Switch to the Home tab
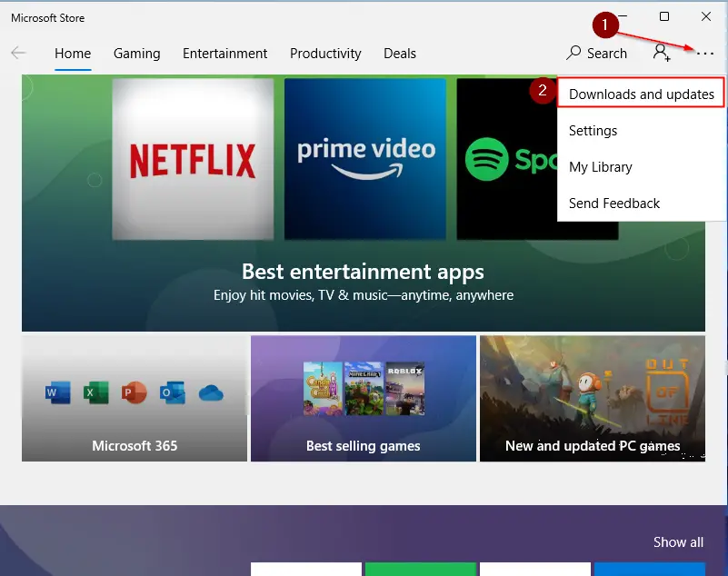Screen dimensions: 728x576 click(73, 54)
